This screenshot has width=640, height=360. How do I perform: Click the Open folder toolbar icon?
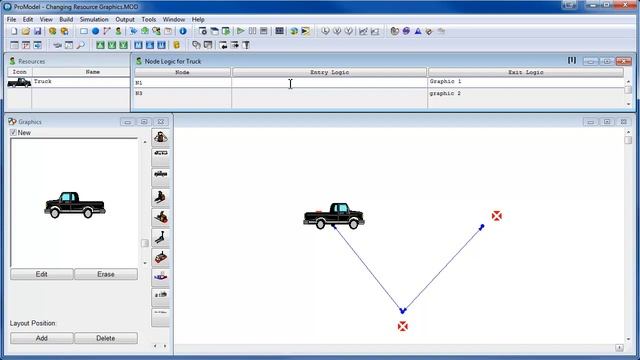coord(26,31)
